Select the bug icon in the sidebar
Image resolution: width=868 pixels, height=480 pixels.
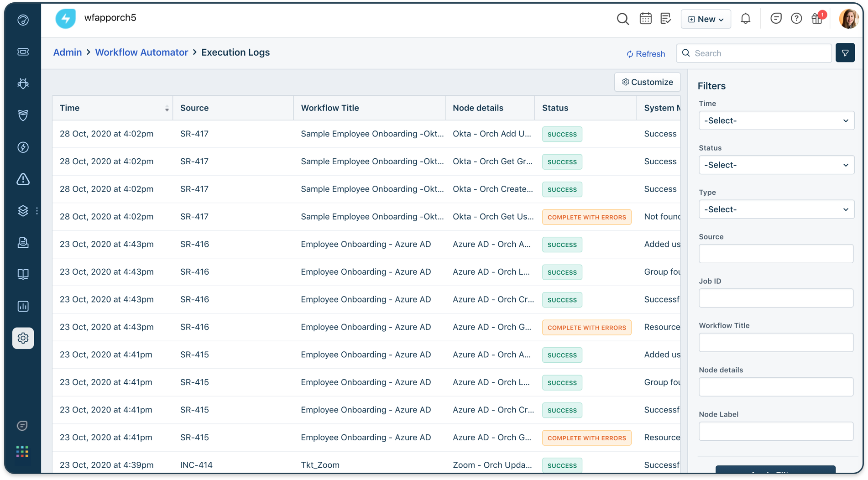(x=23, y=83)
